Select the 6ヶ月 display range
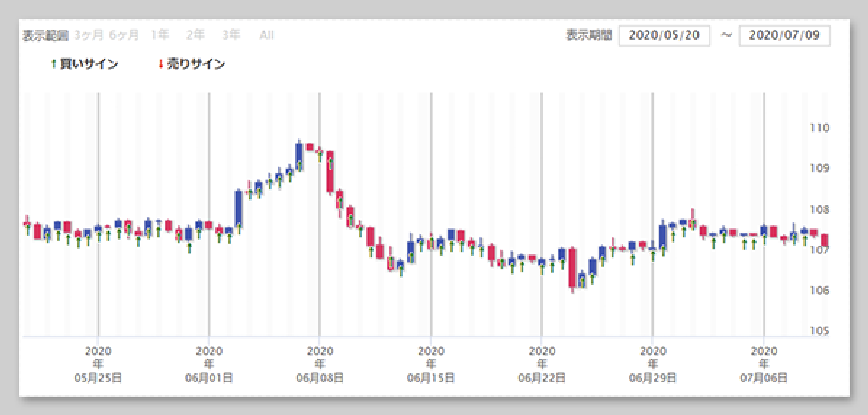Image resolution: width=868 pixels, height=415 pixels. 124,35
